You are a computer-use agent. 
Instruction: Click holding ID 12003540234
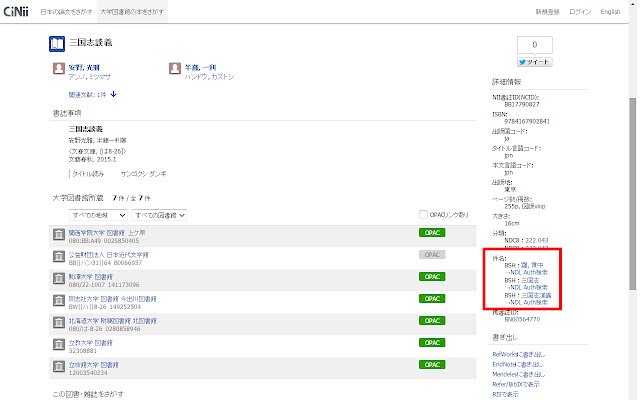[x=88, y=373]
